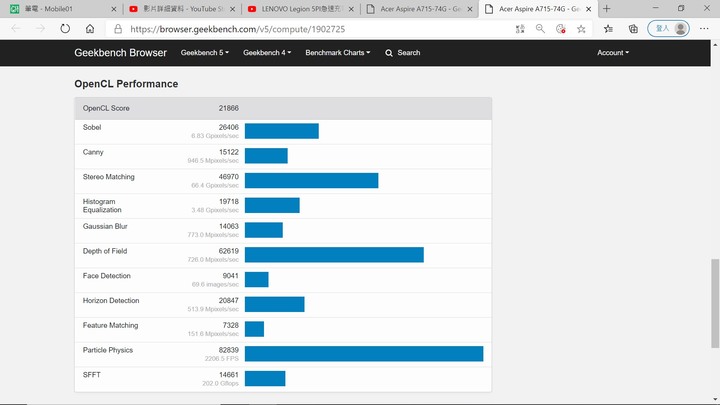The image size is (720, 405).
Task: Open zoom magnifier icon in address bar
Action: coord(540,29)
